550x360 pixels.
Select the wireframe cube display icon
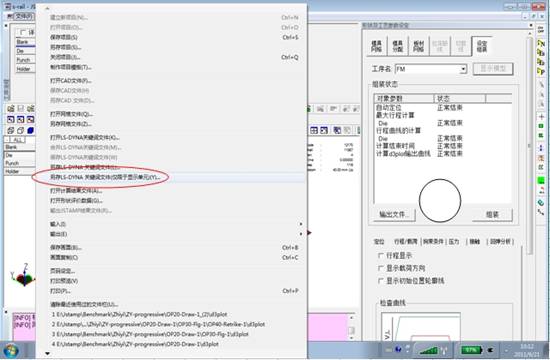11,131
